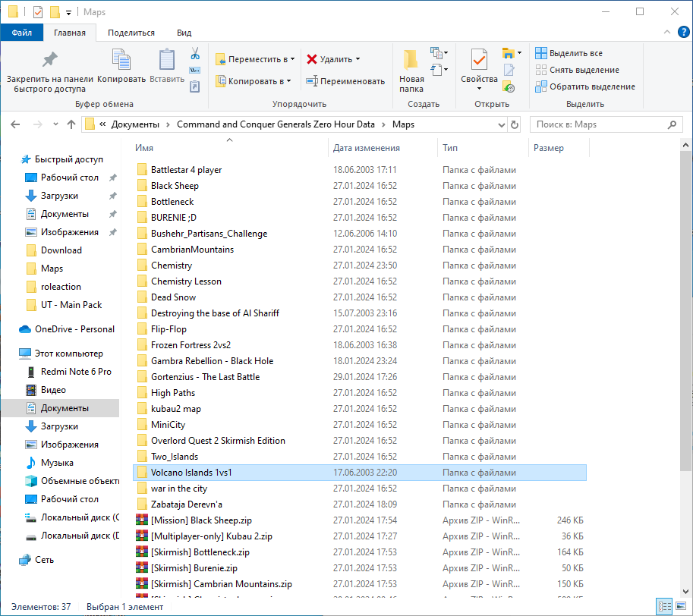
Task: Switch to the Поделиться tab
Action: [131, 33]
